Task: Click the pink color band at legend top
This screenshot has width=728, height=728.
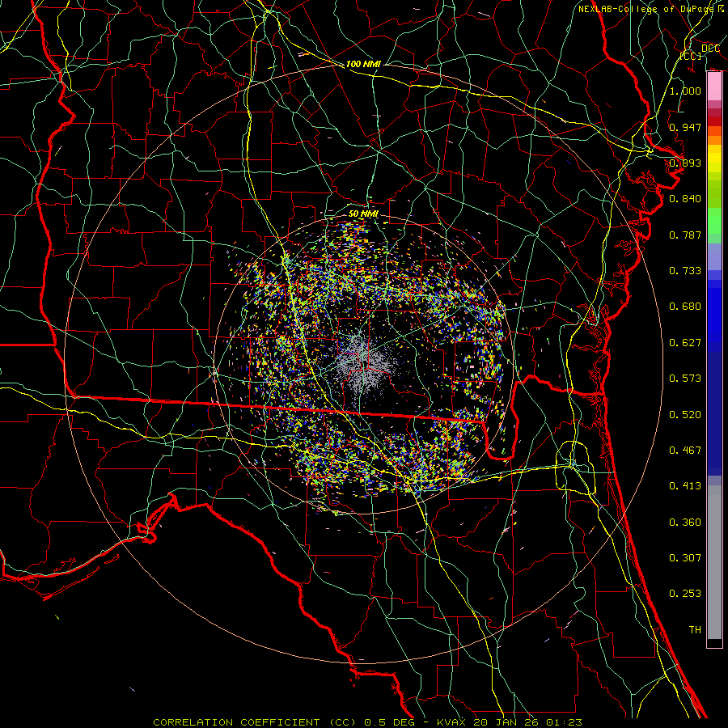Action: pos(714,87)
